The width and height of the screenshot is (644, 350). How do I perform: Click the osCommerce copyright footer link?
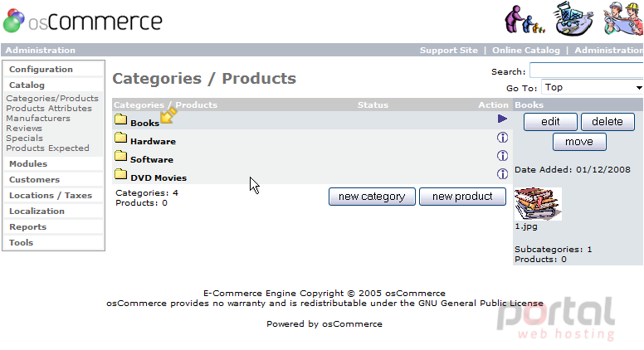(x=415, y=294)
